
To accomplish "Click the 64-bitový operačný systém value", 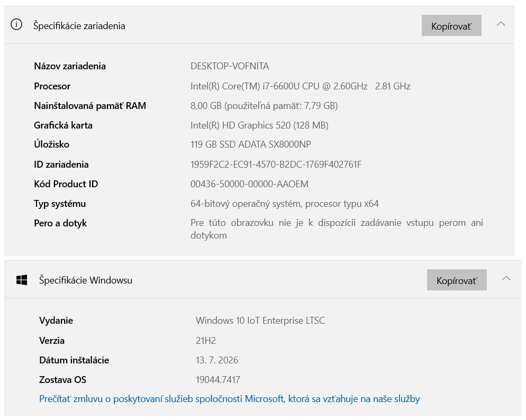I will pyautogui.click(x=285, y=204).
